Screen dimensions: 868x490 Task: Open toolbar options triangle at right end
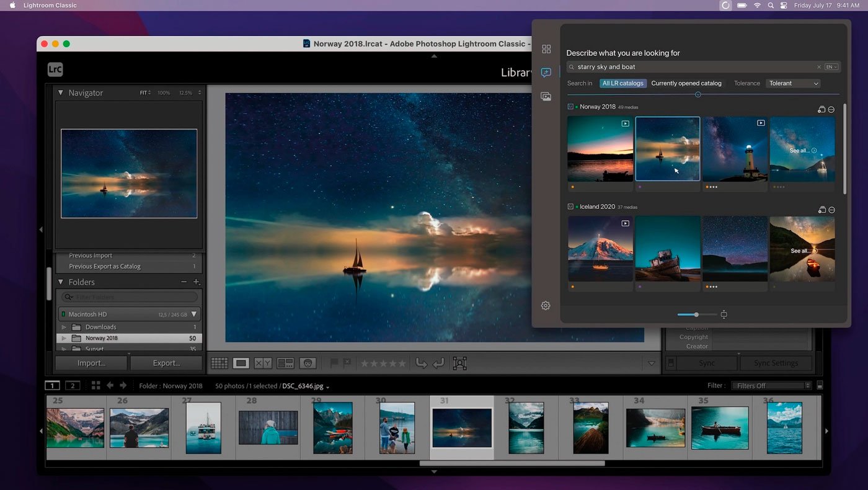click(x=651, y=363)
